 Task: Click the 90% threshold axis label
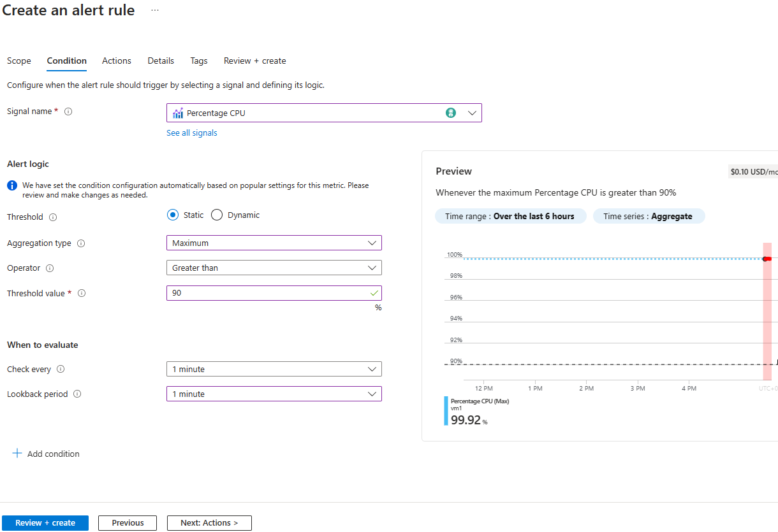[x=456, y=361]
